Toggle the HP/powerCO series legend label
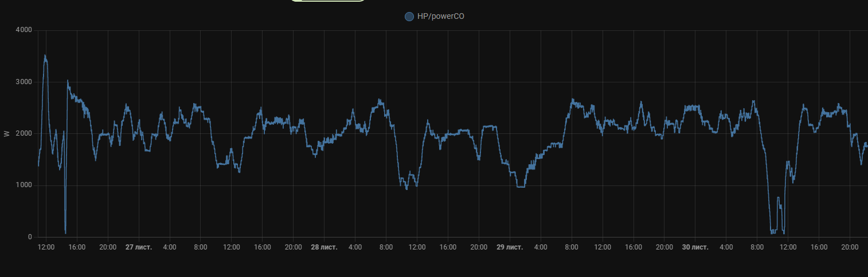The image size is (868, 277). pyautogui.click(x=441, y=17)
